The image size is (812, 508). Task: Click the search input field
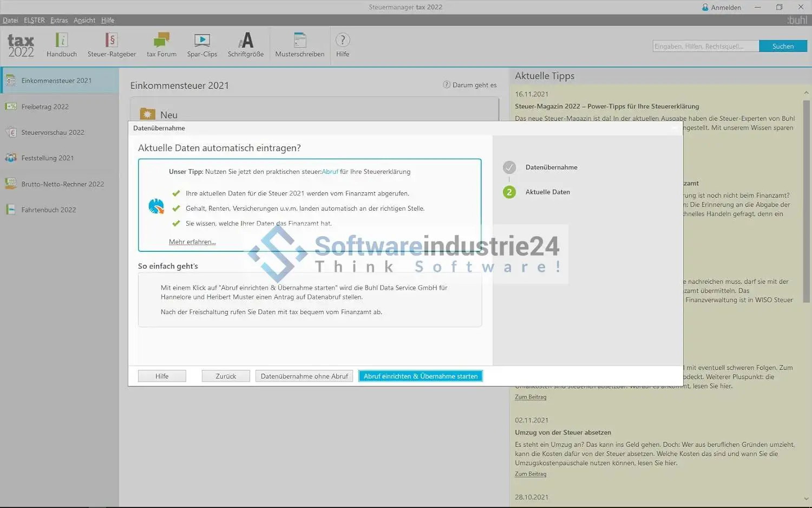705,47
